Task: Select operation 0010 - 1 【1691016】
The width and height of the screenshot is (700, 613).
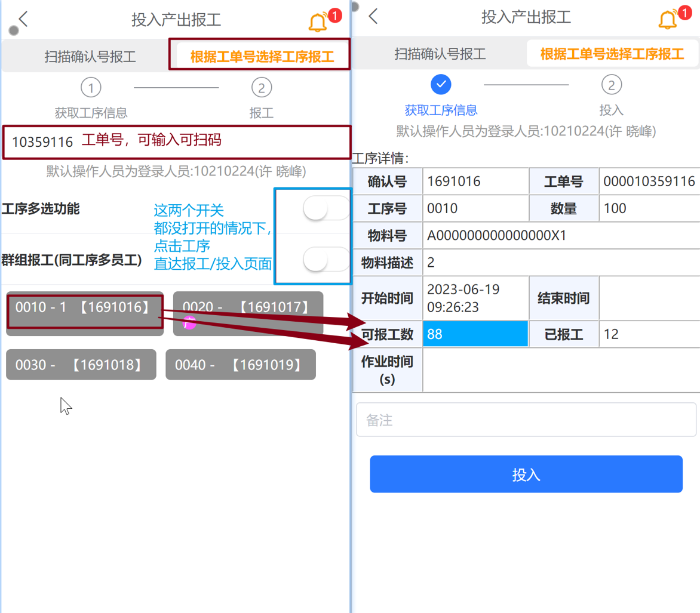Action: point(85,312)
